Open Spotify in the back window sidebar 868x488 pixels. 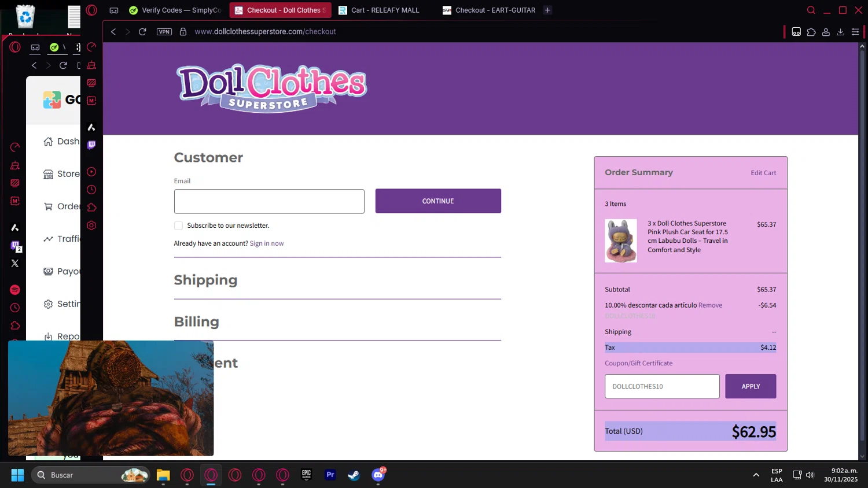coord(15,290)
